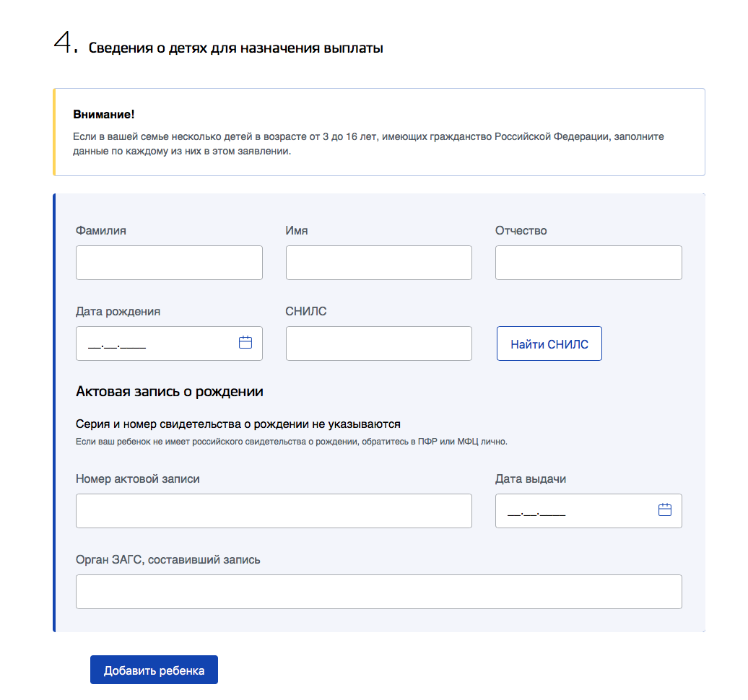Click the Внимание! notice heading
Viewport: 748px width, 700px height.
point(103,115)
